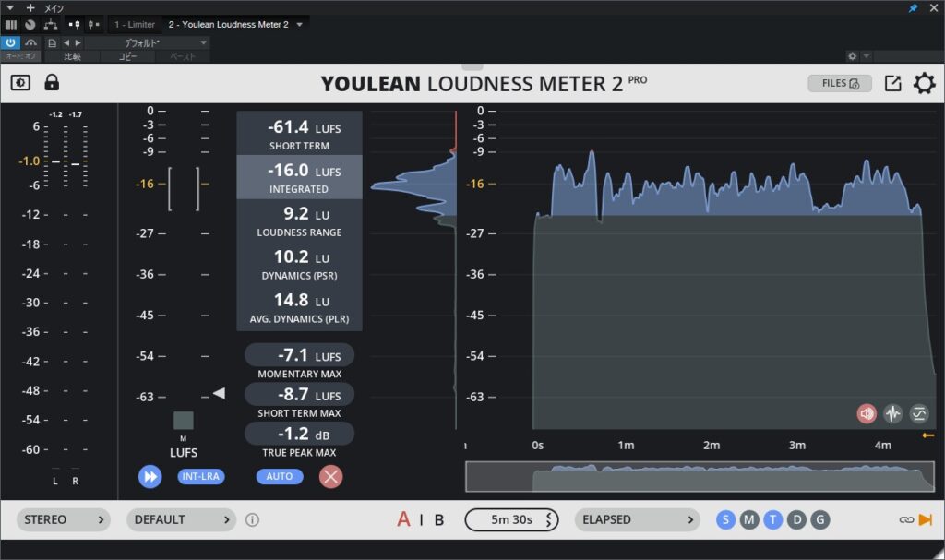Open the STEREO channel dropdown
945x560 pixels.
[x=64, y=519]
